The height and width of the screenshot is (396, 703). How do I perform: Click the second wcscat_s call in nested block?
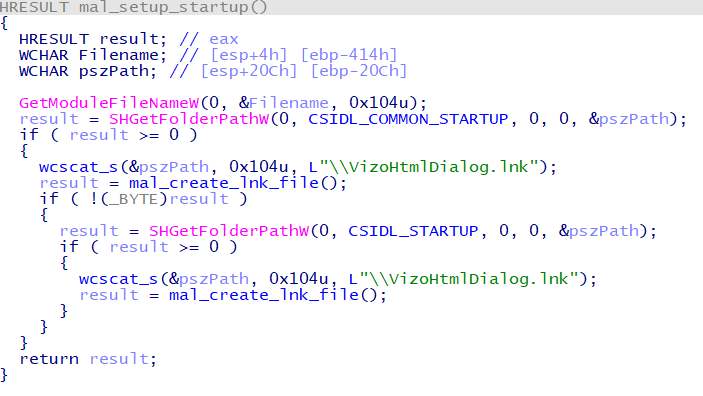tap(118, 279)
